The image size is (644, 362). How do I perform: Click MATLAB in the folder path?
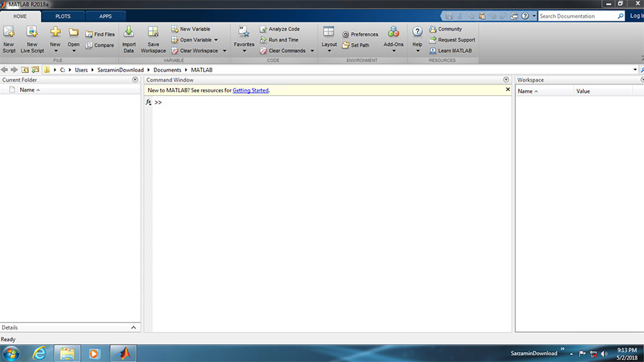pyautogui.click(x=202, y=70)
